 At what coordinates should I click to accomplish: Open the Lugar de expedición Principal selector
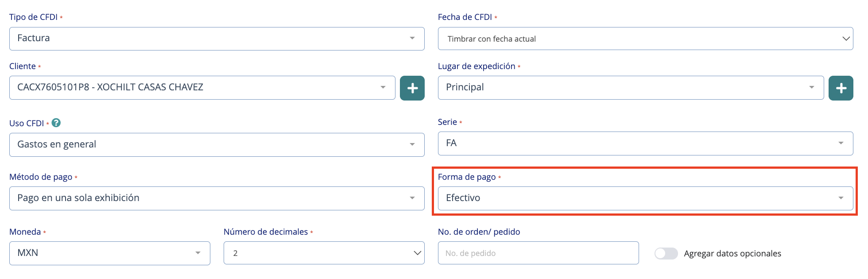[x=631, y=87]
